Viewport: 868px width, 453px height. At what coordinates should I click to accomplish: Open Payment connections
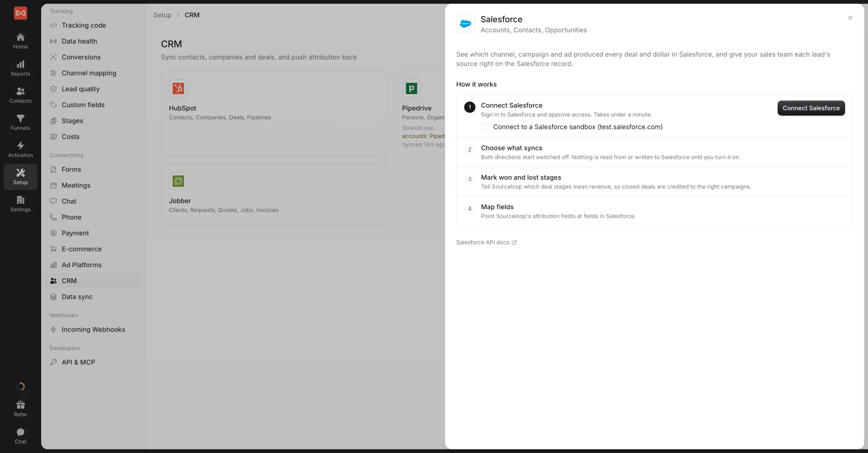tap(93, 233)
